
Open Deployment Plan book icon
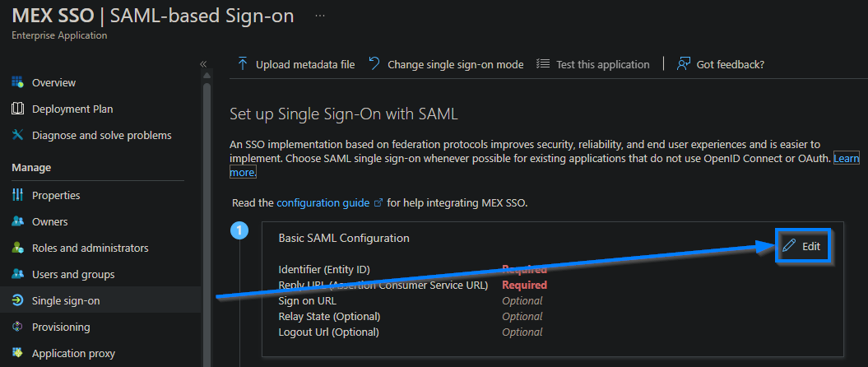17,109
